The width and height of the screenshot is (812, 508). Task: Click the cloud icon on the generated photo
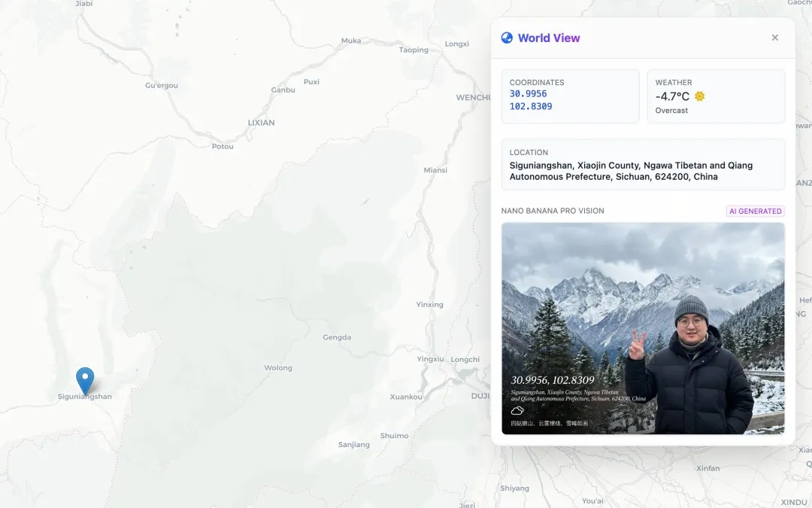[517, 410]
